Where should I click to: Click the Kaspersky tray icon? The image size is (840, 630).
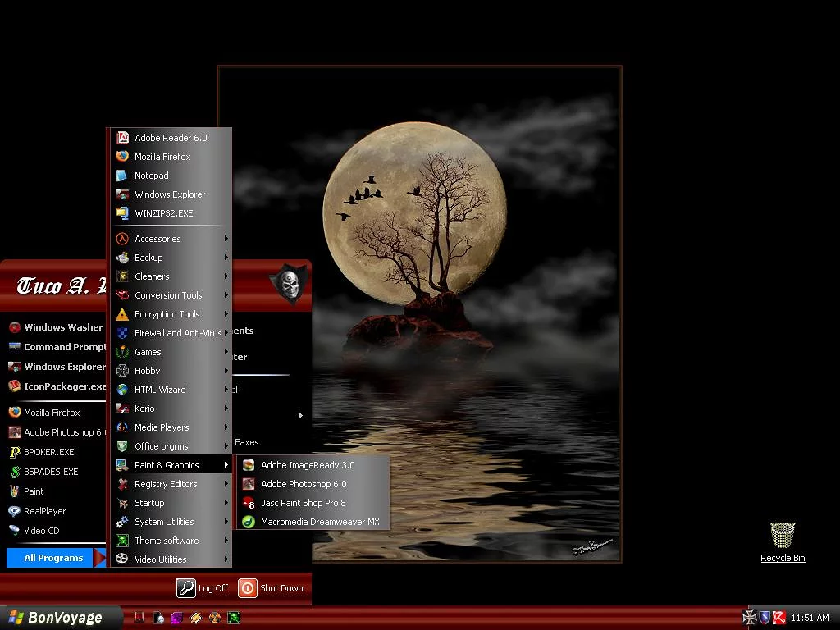pos(779,618)
